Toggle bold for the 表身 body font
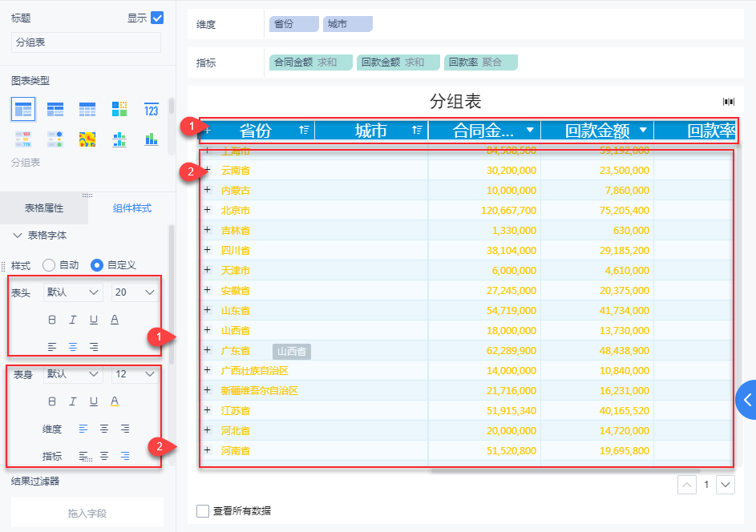 (x=52, y=401)
